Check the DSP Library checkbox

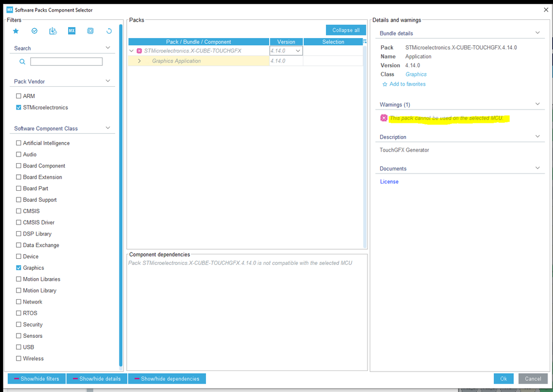click(18, 233)
